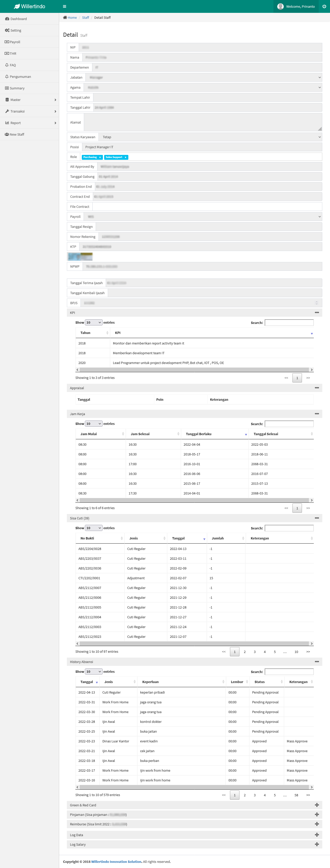Image resolution: width=330 pixels, height=868 pixels.
Task: Collapse the History Absensi section
Action: pos(317,661)
